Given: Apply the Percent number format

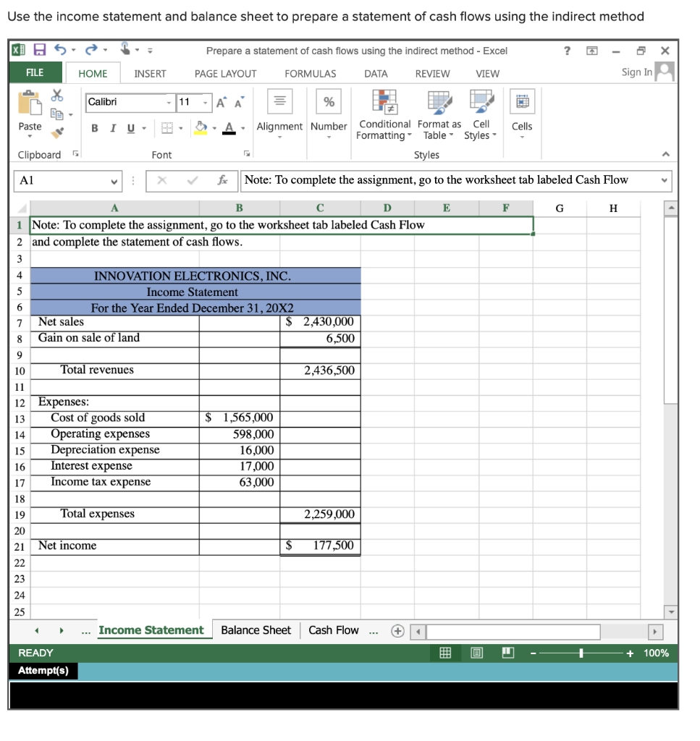Looking at the screenshot, I should point(329,101).
